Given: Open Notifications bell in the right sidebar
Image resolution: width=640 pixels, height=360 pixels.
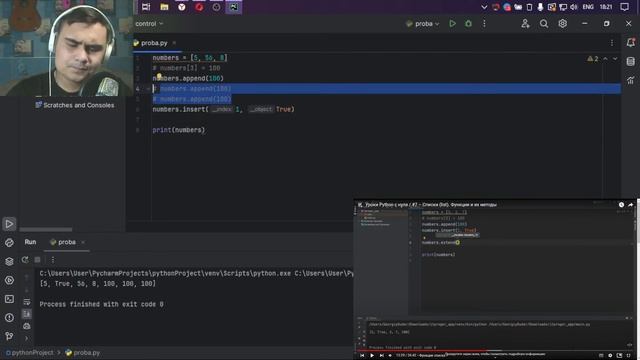Looking at the screenshot, I should coord(631,42).
